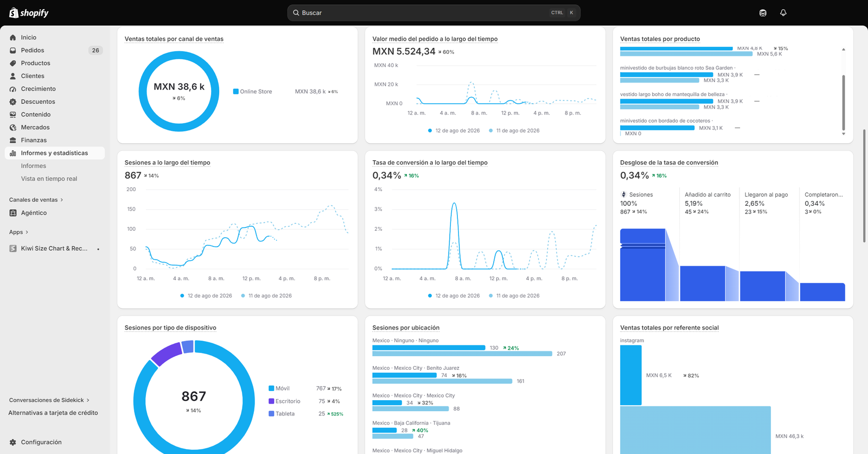Click the Móvil blue legend swatch
The image size is (868, 454).
(271, 388)
